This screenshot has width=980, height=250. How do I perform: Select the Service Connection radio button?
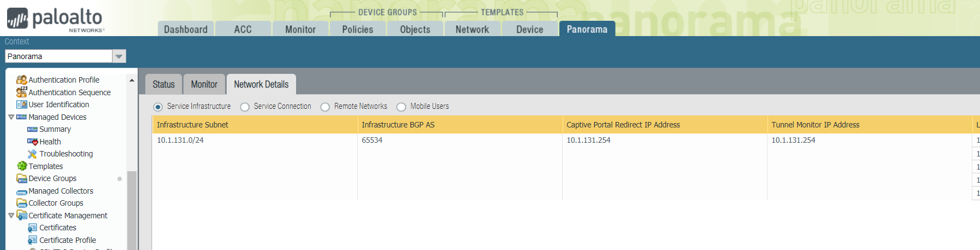[x=245, y=107]
